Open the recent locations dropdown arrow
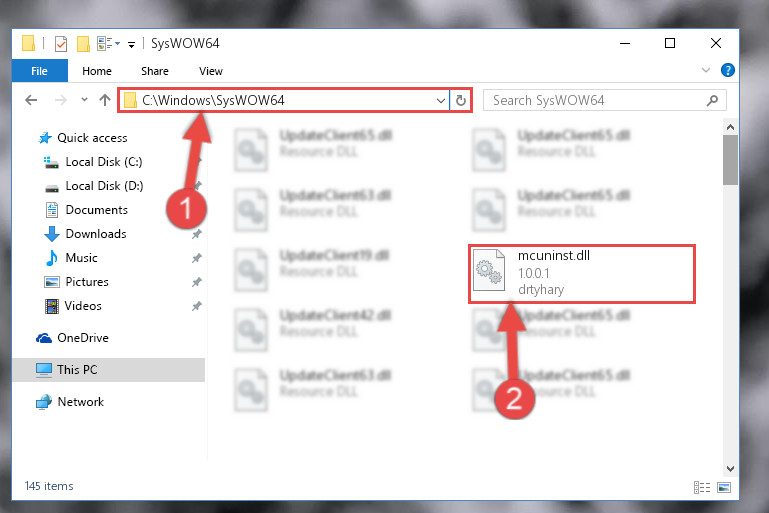This screenshot has height=513, width=769. (84, 100)
